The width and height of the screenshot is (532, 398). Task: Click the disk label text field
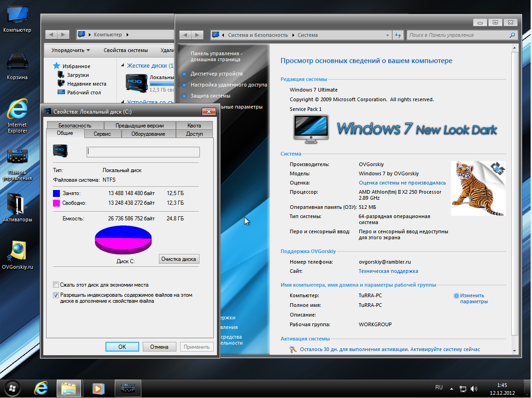click(143, 152)
